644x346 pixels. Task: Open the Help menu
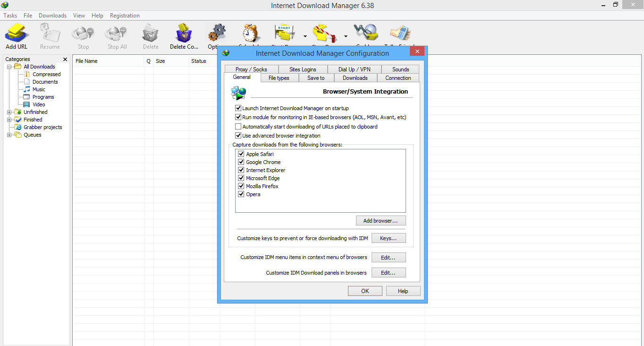97,16
